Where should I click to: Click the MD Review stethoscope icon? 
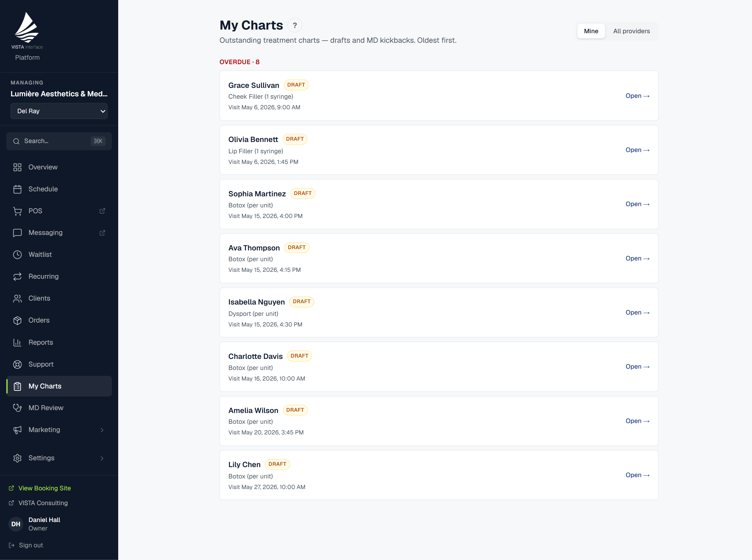click(17, 408)
